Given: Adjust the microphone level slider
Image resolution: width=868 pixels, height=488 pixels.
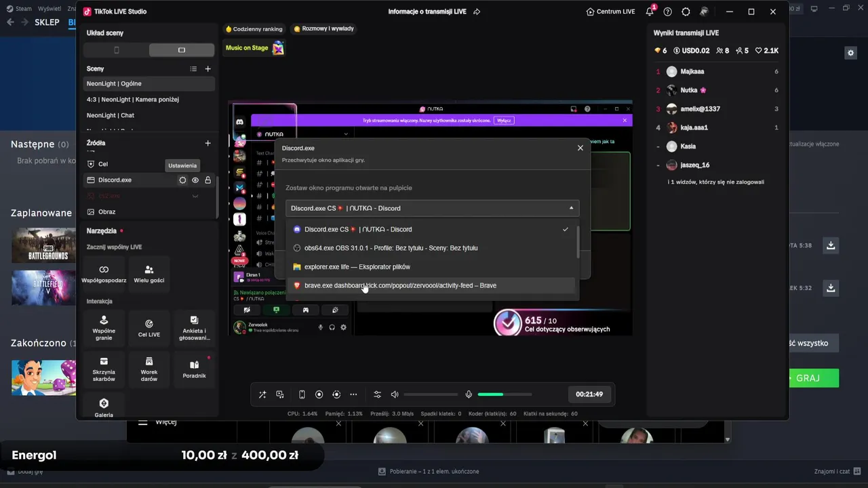Looking at the screenshot, I should click(505, 394).
